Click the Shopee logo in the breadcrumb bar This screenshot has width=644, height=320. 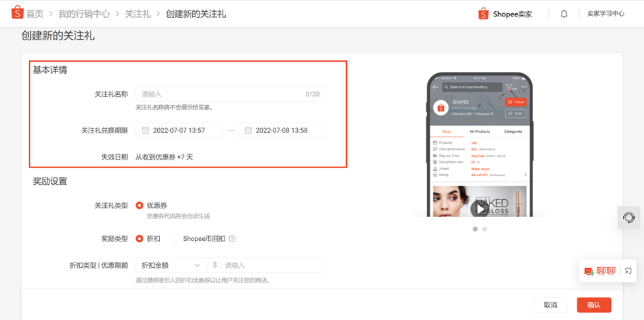pos(17,13)
